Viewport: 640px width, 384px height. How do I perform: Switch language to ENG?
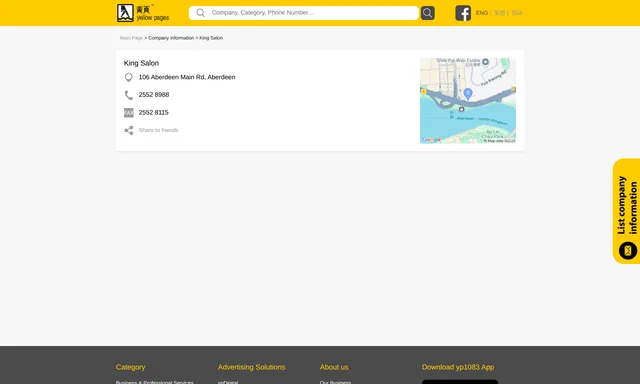click(x=482, y=13)
